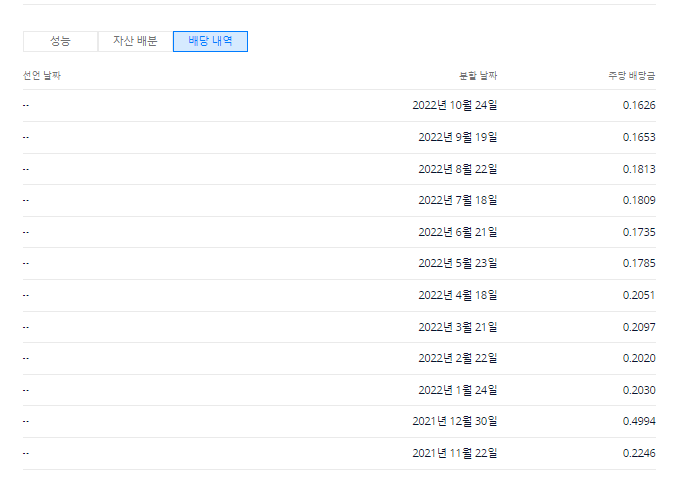
Task: Click the declaration dash in the 0.1626 row
Action: 26,105
